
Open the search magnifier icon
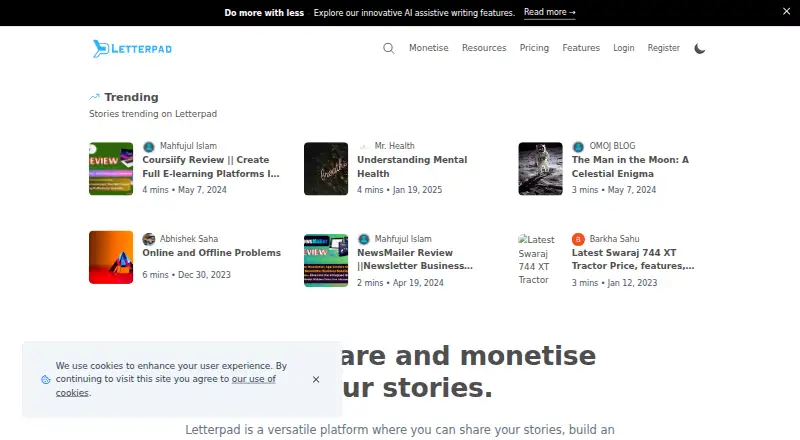pos(389,48)
